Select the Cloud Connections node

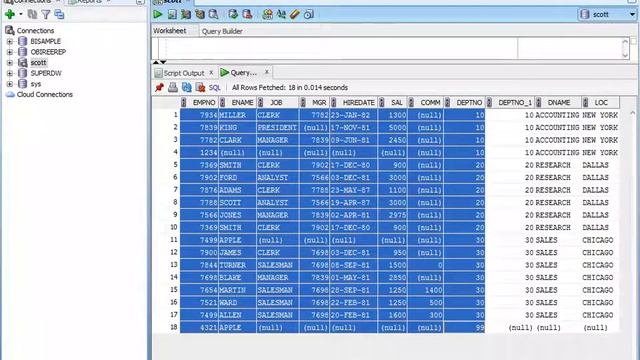(x=44, y=94)
